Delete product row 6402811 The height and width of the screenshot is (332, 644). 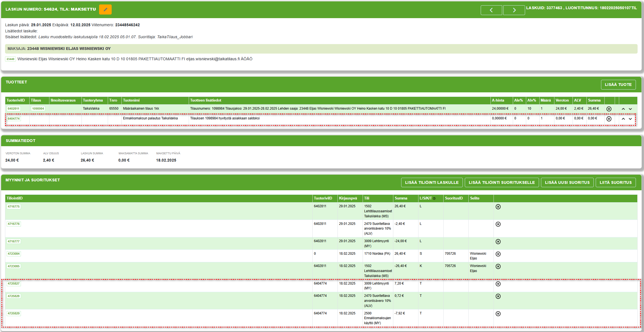tap(609, 109)
